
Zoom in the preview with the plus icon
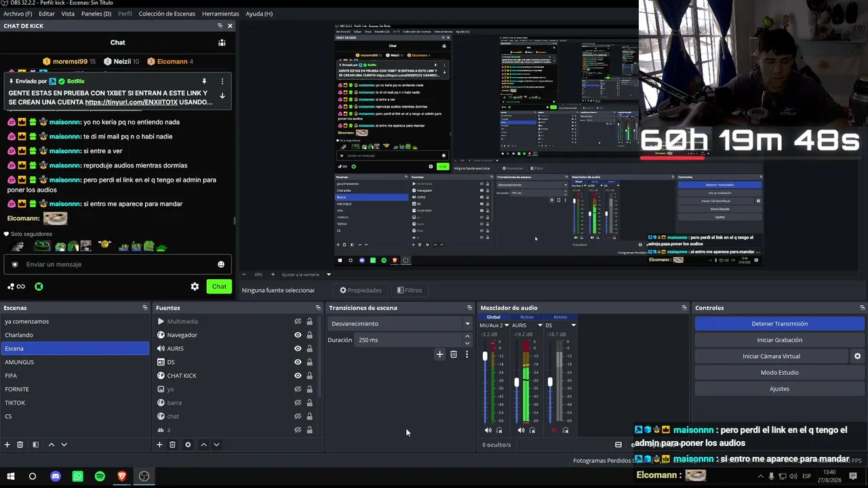[273, 274]
